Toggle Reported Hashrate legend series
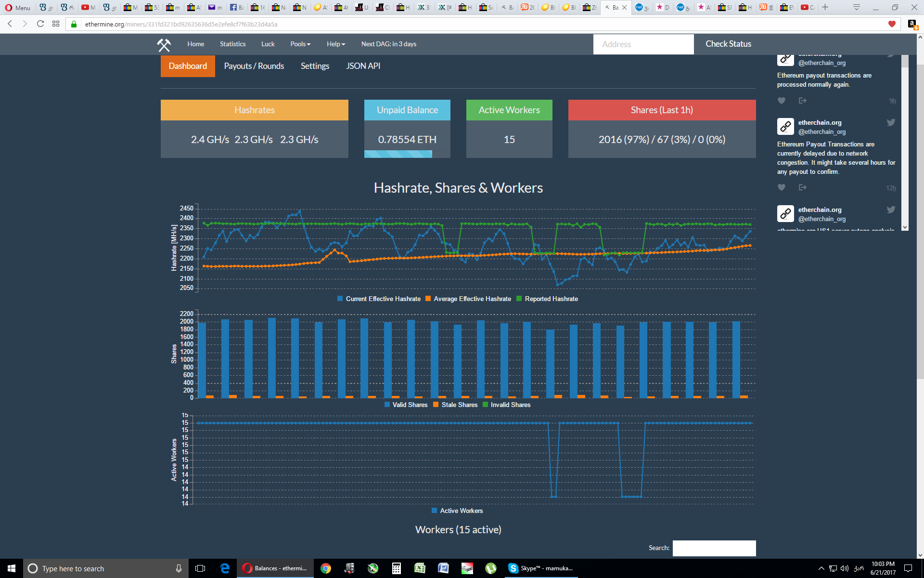 click(x=547, y=299)
